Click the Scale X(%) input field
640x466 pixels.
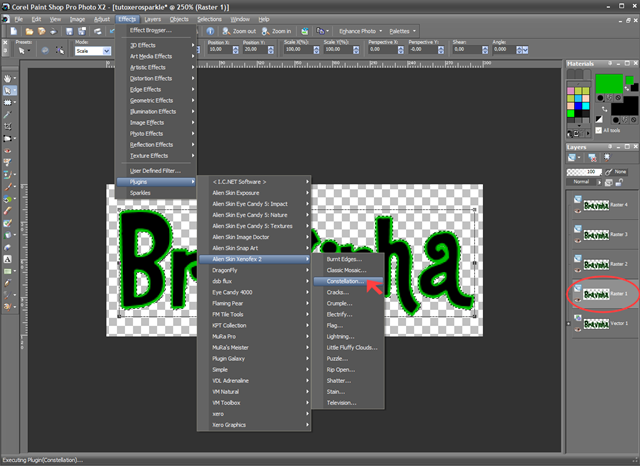298,49
